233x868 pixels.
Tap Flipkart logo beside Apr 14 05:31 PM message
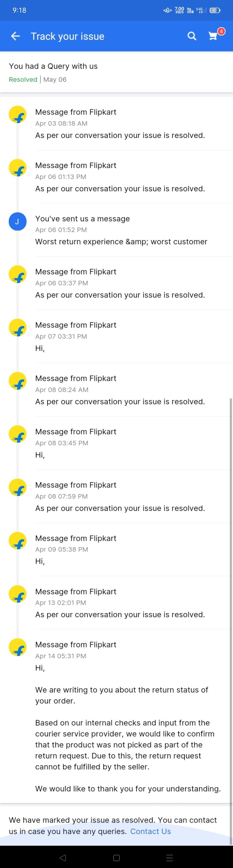point(18,647)
